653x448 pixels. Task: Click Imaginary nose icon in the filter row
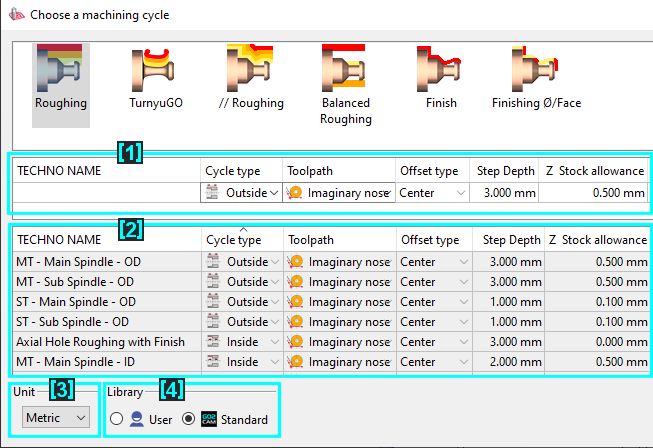(295, 193)
